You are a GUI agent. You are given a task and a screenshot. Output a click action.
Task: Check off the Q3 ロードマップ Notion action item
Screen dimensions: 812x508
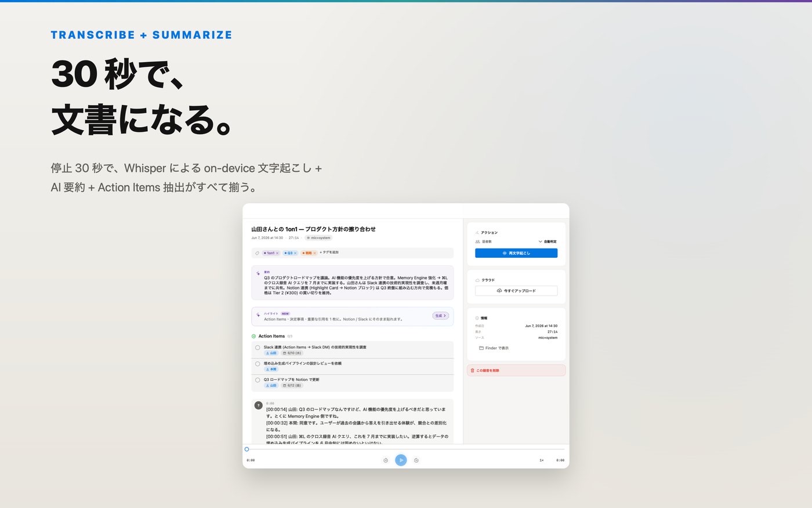point(258,380)
